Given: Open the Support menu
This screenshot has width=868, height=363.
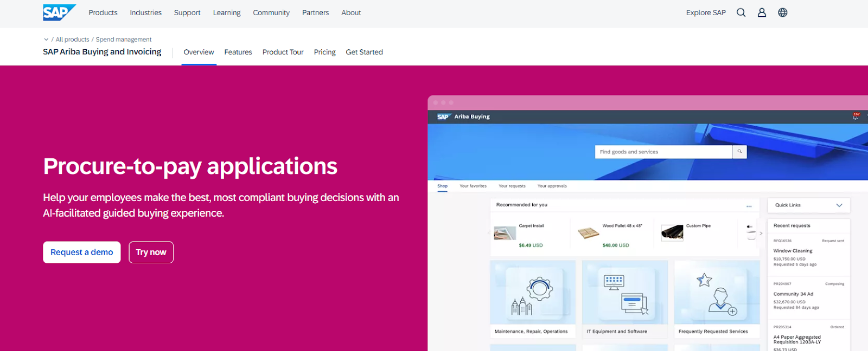Looking at the screenshot, I should click(x=187, y=12).
